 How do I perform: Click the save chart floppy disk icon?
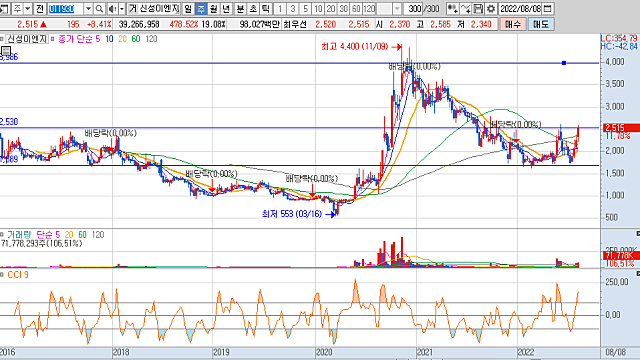click(478, 9)
